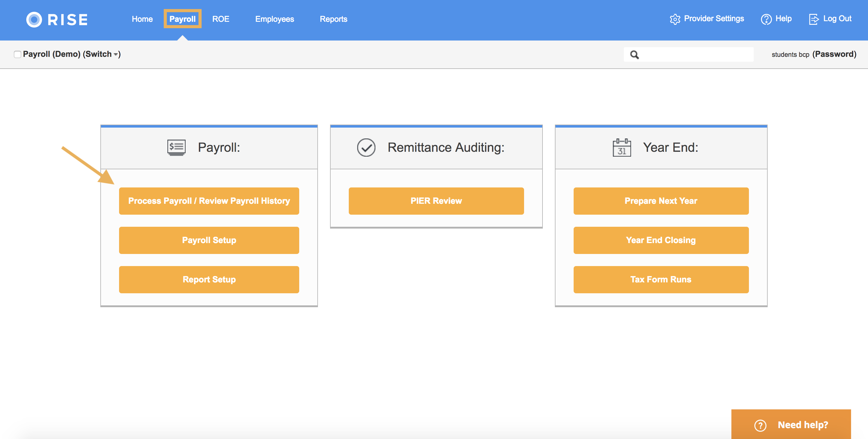The width and height of the screenshot is (868, 439).
Task: Open Provider Settings via the gear icon
Action: coord(675,19)
